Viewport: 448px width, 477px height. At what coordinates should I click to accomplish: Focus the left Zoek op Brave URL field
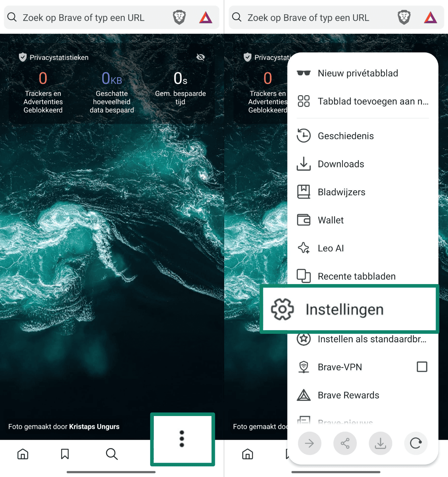coord(84,18)
